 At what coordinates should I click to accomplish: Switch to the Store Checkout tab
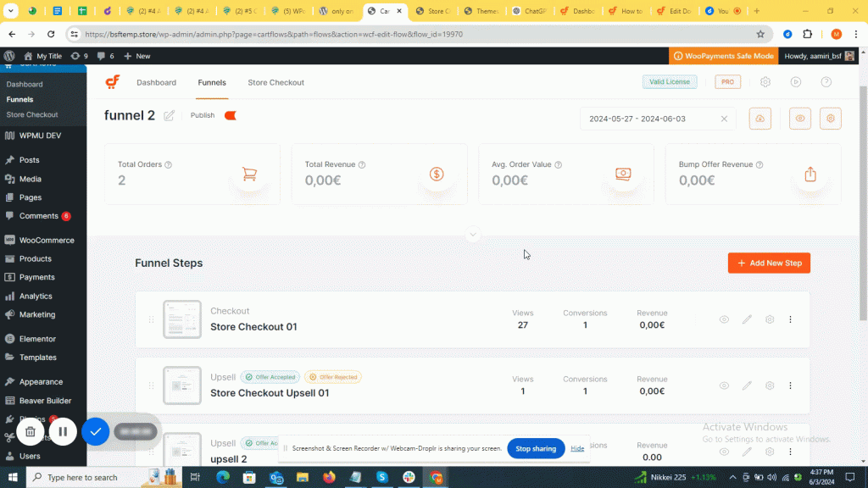tap(275, 82)
